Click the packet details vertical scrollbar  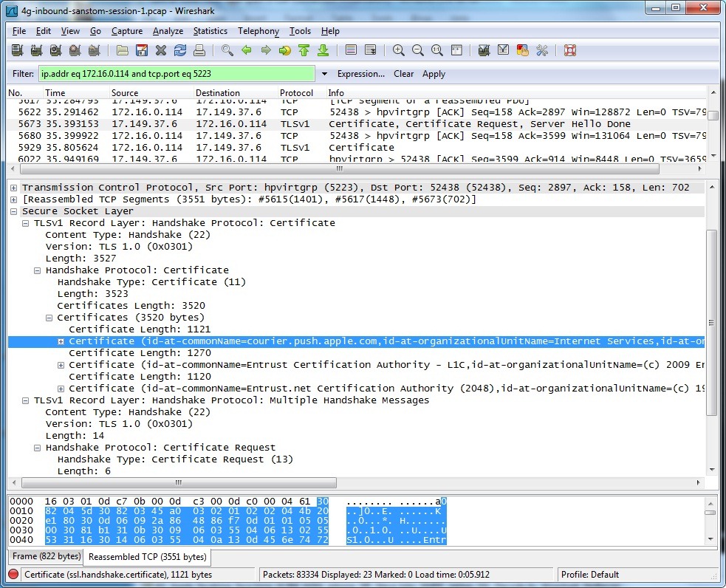pyautogui.click(x=711, y=322)
